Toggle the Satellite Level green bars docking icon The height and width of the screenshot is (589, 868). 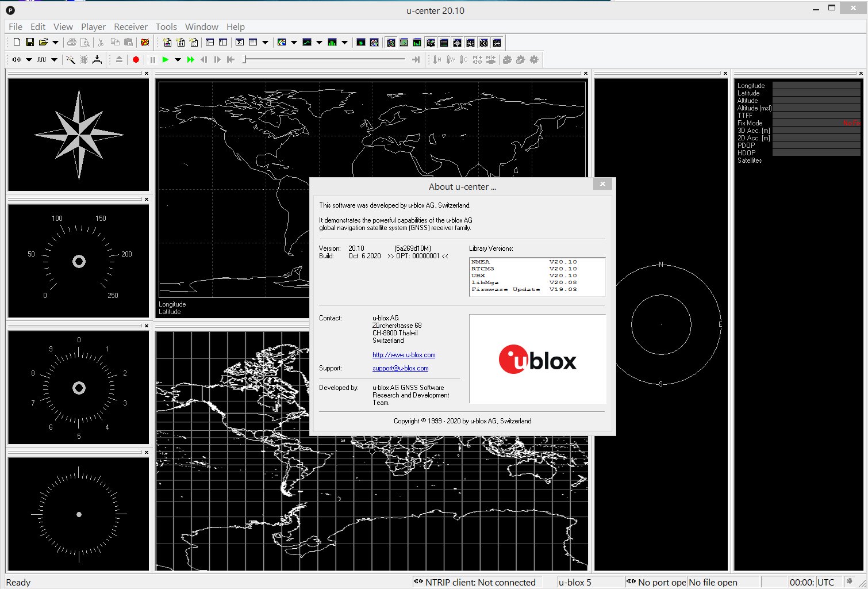click(417, 43)
